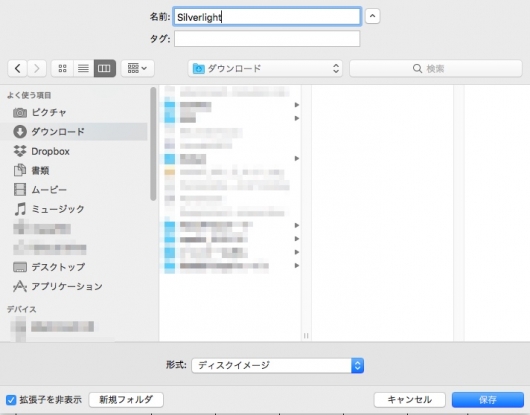
Task: Select ピクチャ in the sidebar
Action: (x=74, y=113)
